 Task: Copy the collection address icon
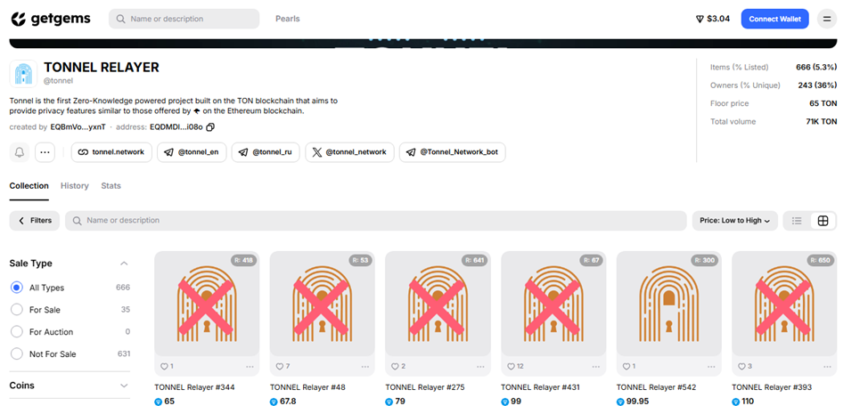pyautogui.click(x=210, y=127)
